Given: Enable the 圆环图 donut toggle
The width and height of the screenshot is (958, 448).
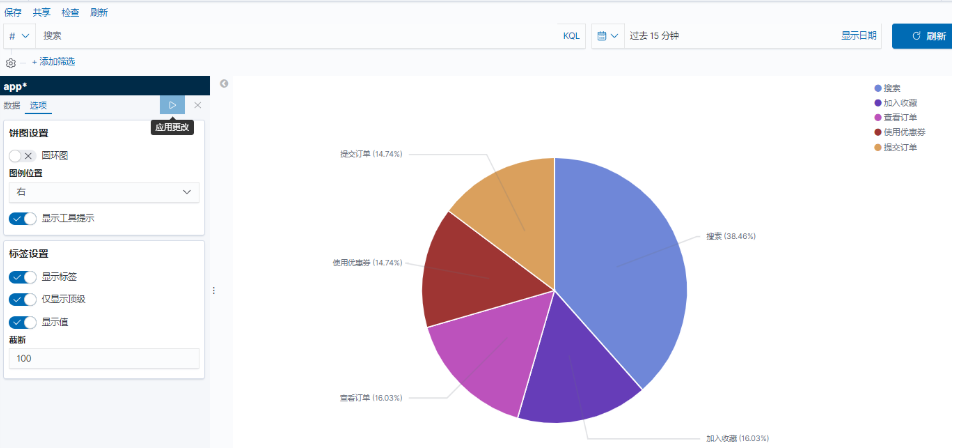Looking at the screenshot, I should click(x=22, y=156).
